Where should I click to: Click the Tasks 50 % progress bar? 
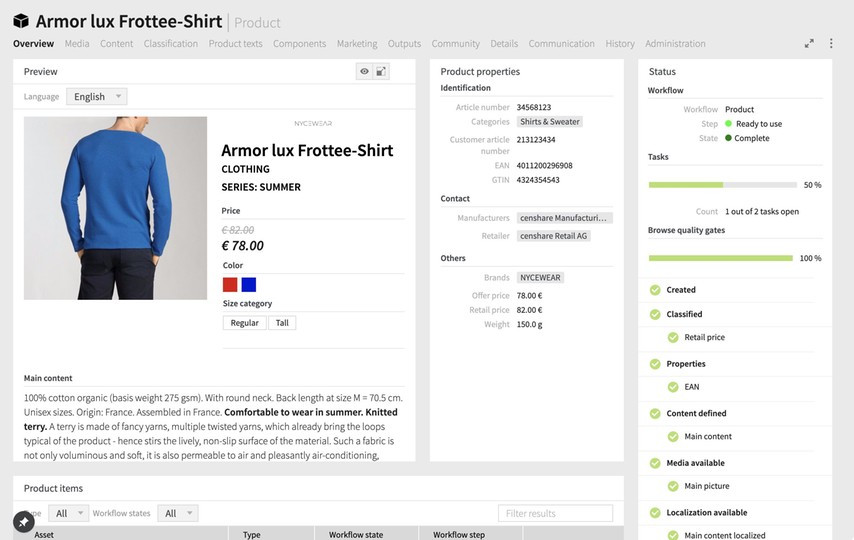(x=722, y=185)
